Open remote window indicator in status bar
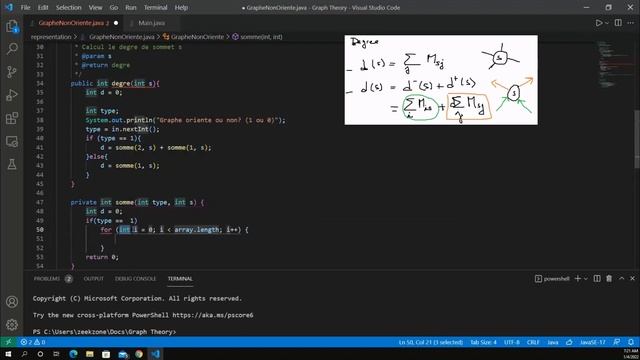Image resolution: width=640 pixels, height=360 pixels. [x=8, y=342]
